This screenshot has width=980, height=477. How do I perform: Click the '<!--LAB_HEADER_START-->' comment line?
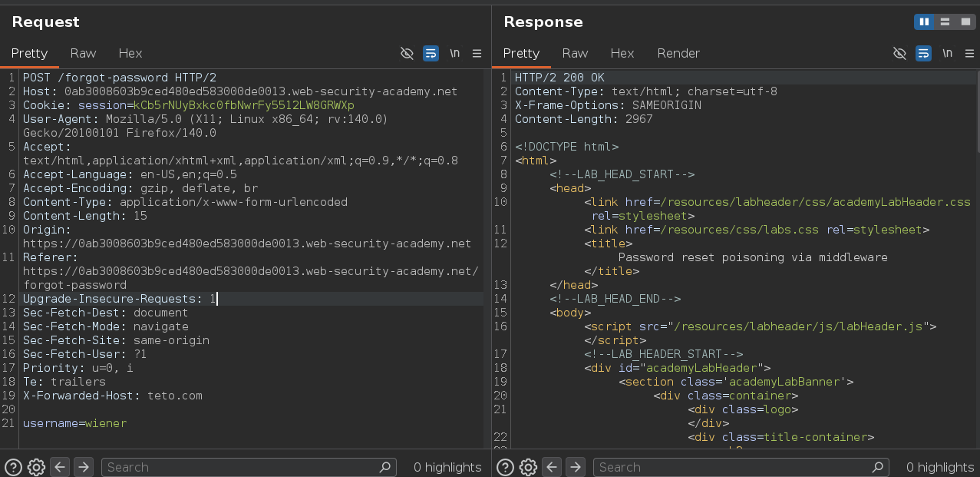(x=663, y=354)
